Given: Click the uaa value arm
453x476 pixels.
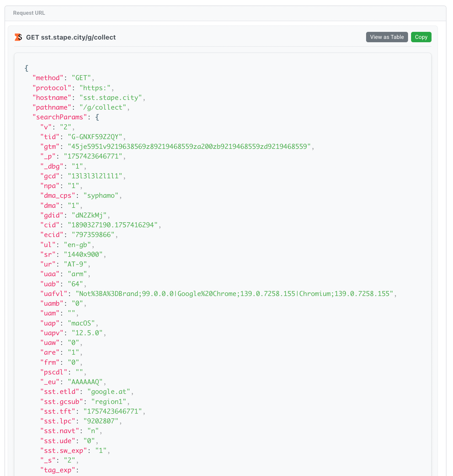Looking at the screenshot, I should point(78,274).
